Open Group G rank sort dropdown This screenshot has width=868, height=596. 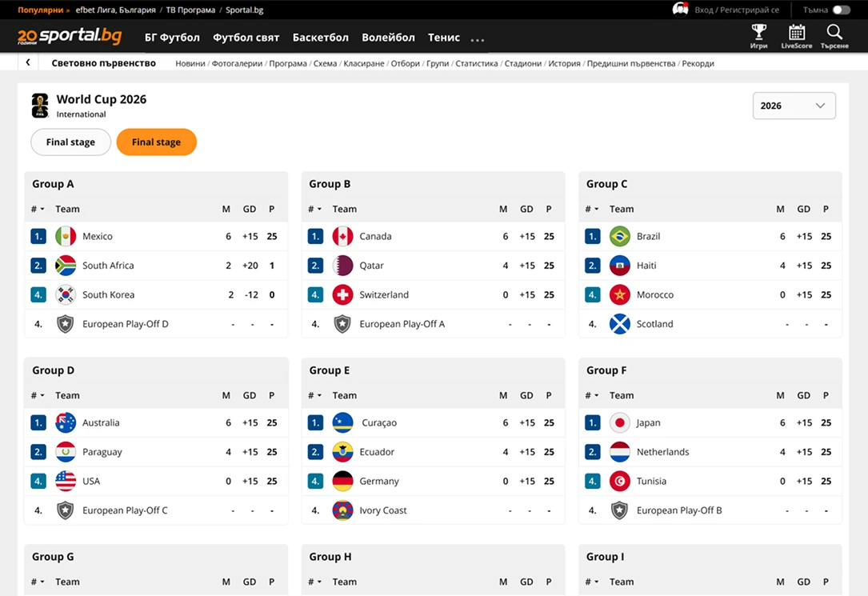click(x=38, y=582)
